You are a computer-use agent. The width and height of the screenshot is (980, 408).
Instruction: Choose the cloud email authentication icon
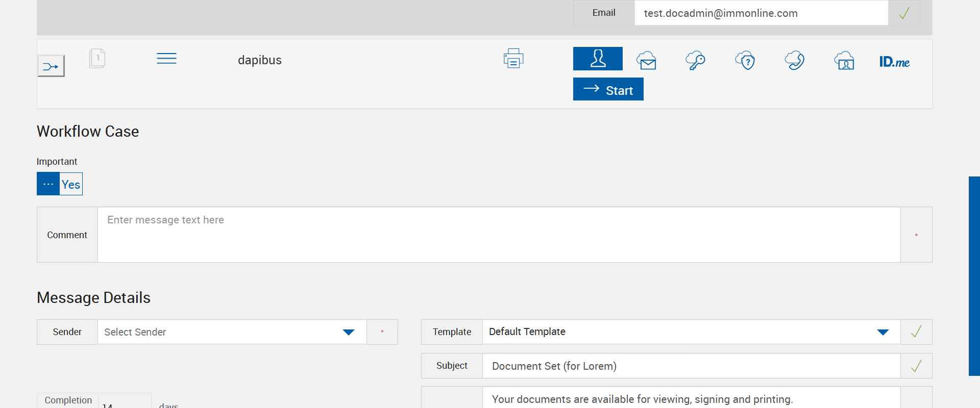pos(647,61)
